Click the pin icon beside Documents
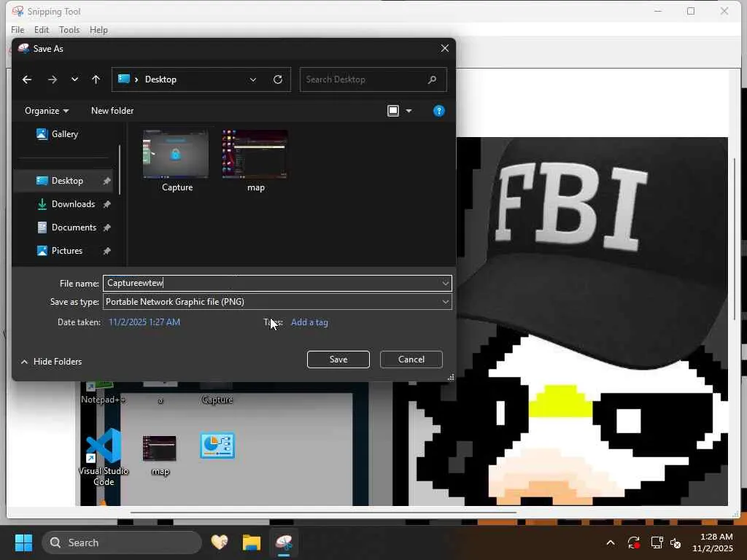The image size is (747, 560). point(107,227)
